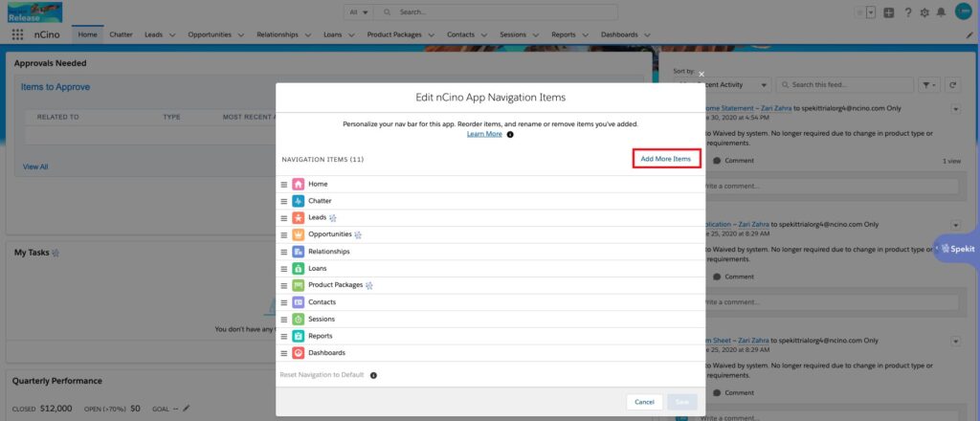Open the Sessions tab

click(x=513, y=35)
